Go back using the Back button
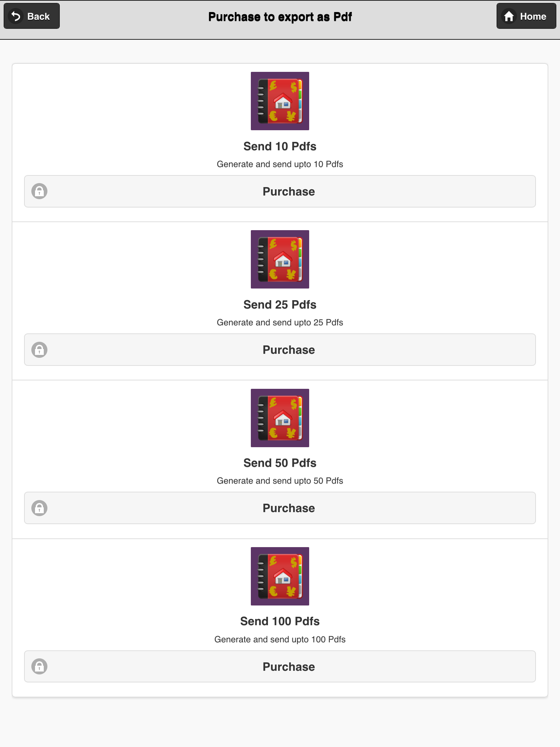This screenshot has width=560, height=747. point(32,16)
